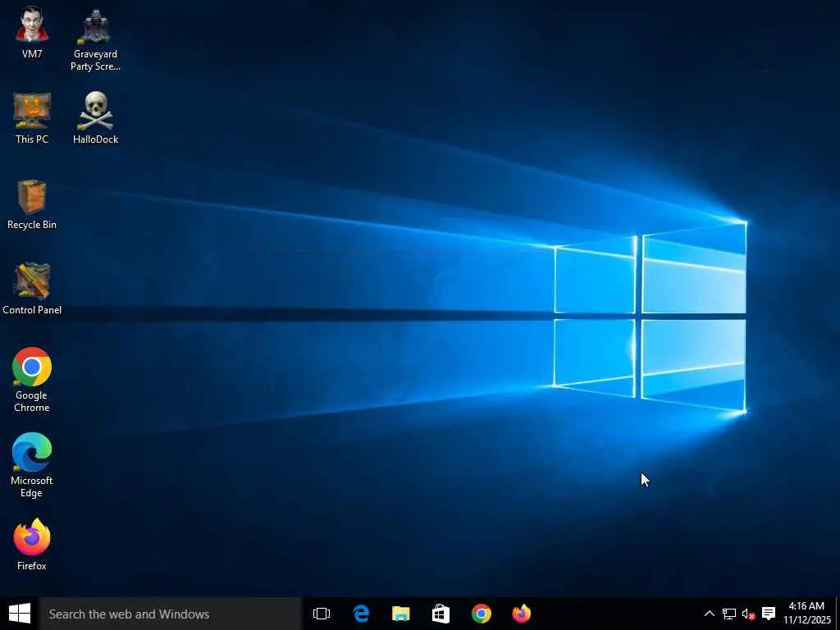Image resolution: width=840 pixels, height=630 pixels.
Task: Open the Store from the taskbar
Action: 441,614
